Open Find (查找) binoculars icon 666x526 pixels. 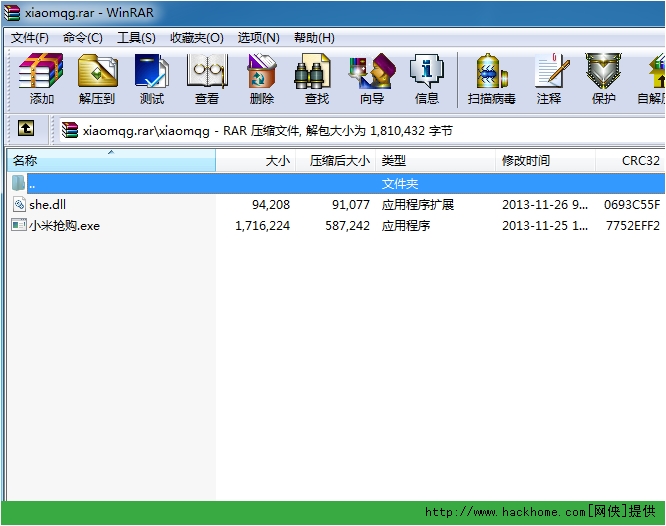pos(313,71)
